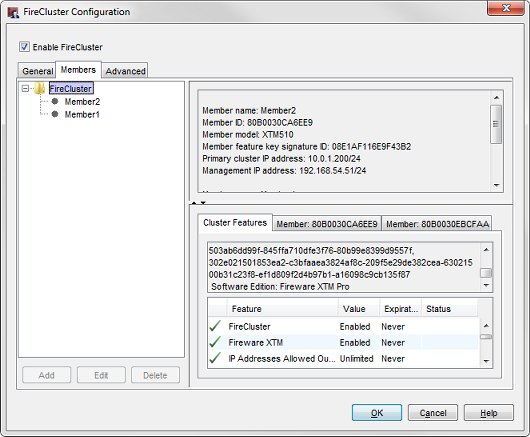Click the feature key line starting 302e021501853ea2

pos(340,263)
